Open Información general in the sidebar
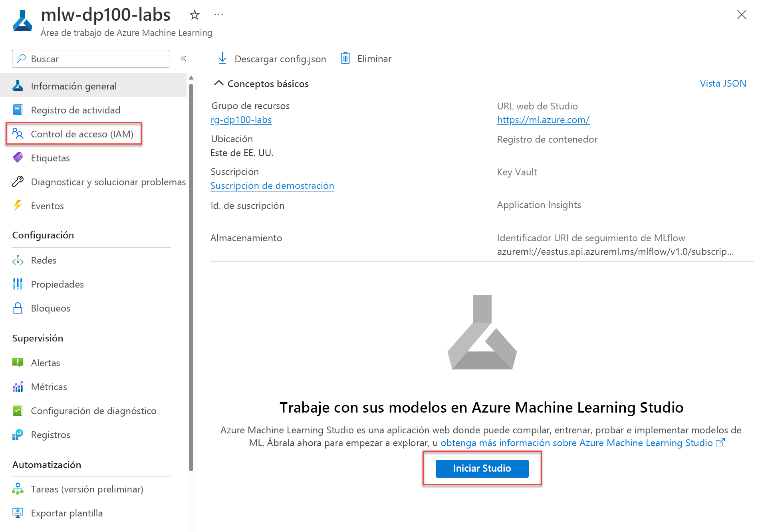The image size is (766, 532). pyautogui.click(x=93, y=86)
